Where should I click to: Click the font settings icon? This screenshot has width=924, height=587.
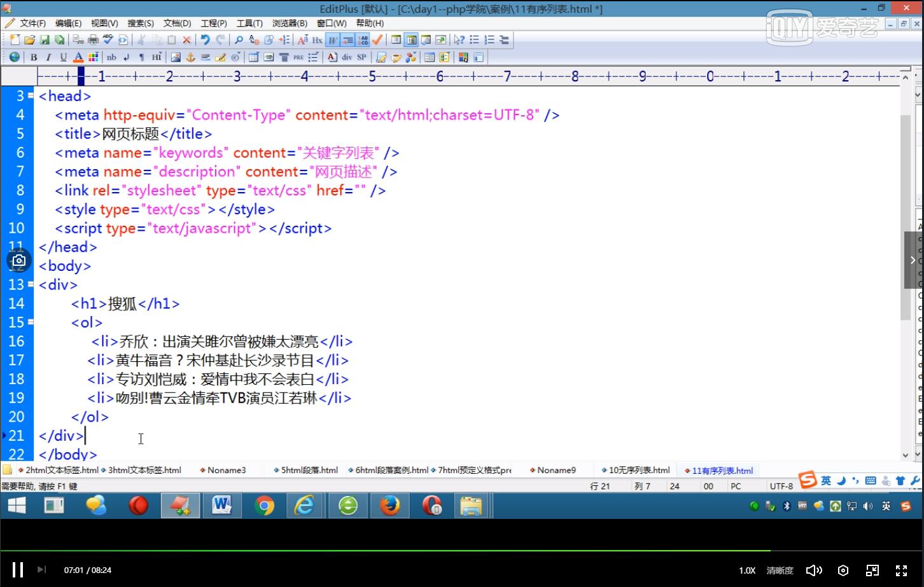click(x=302, y=39)
